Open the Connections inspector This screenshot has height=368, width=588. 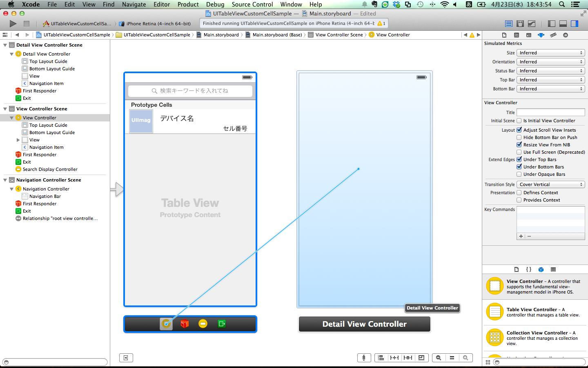coord(566,35)
